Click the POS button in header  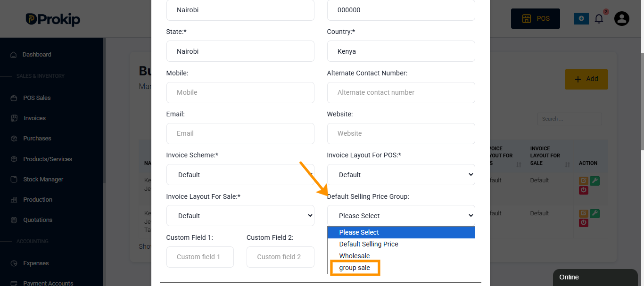tap(536, 19)
